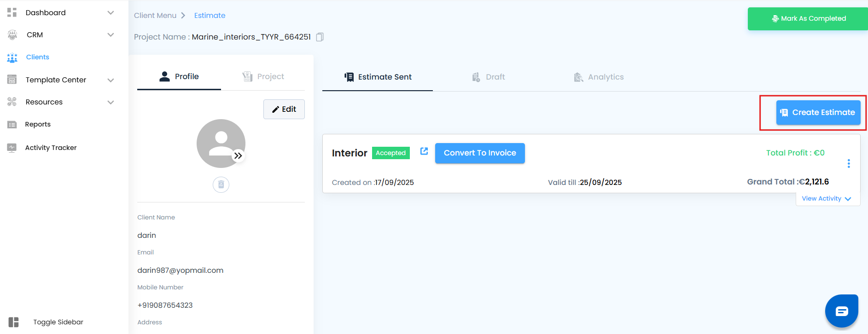
Task: Click the Create Estimate button
Action: tap(818, 113)
